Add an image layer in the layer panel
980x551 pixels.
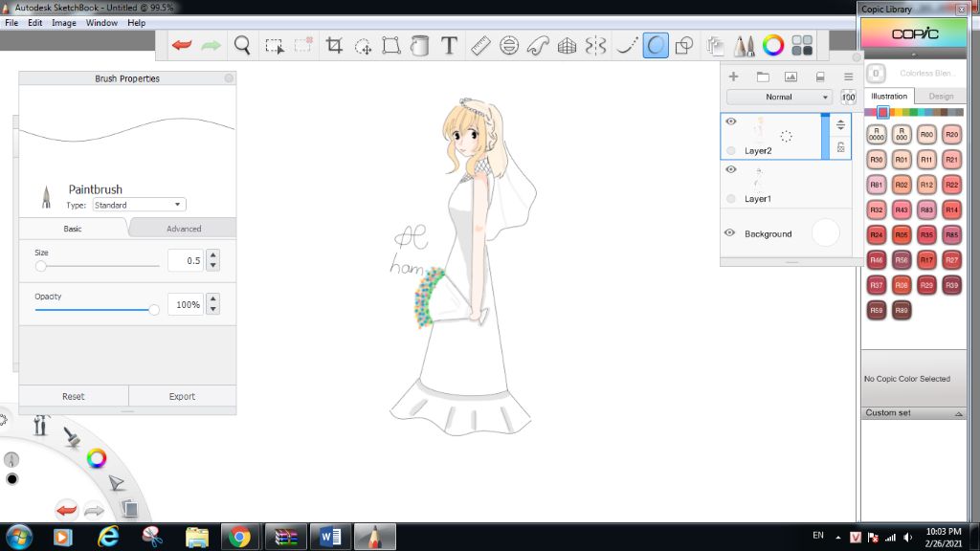791,77
